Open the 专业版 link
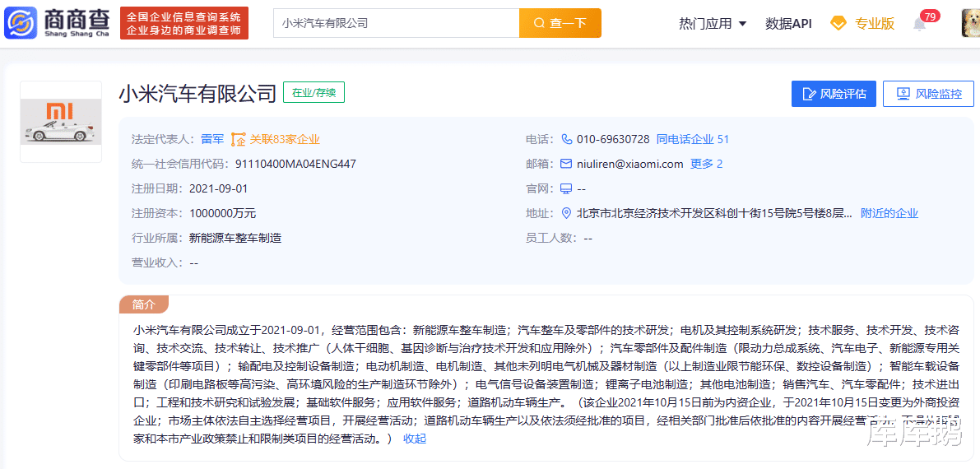980x469 pixels. [875, 24]
